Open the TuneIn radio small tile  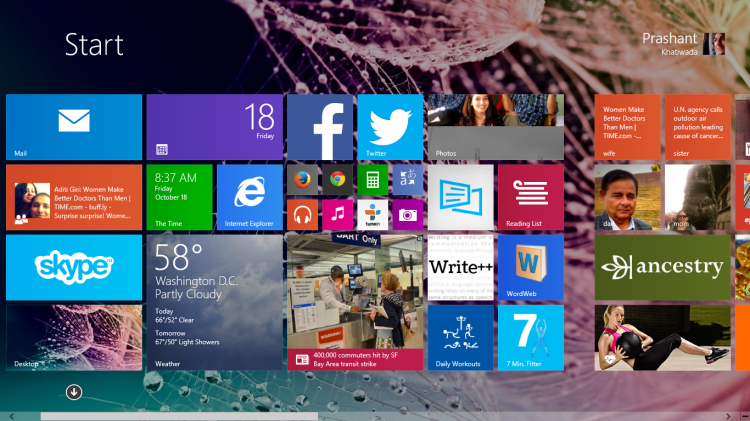(x=373, y=215)
